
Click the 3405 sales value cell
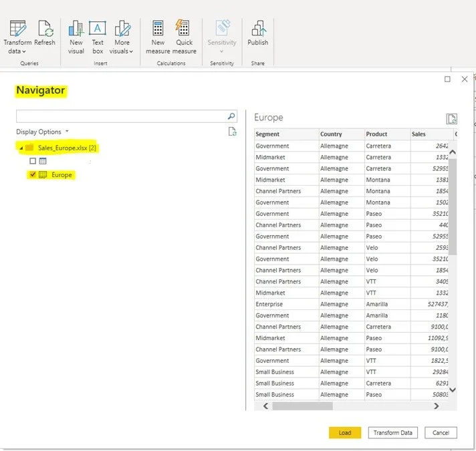click(429, 282)
